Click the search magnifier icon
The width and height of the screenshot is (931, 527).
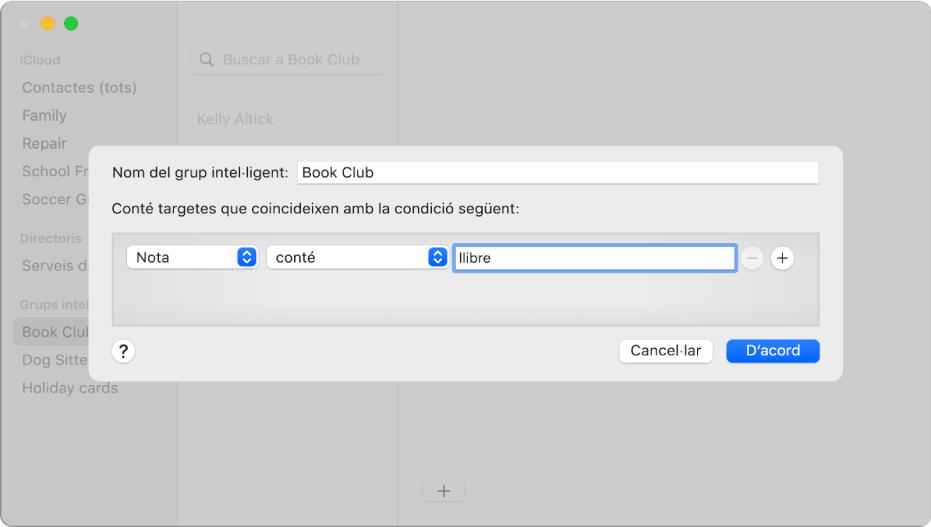pyautogui.click(x=207, y=60)
